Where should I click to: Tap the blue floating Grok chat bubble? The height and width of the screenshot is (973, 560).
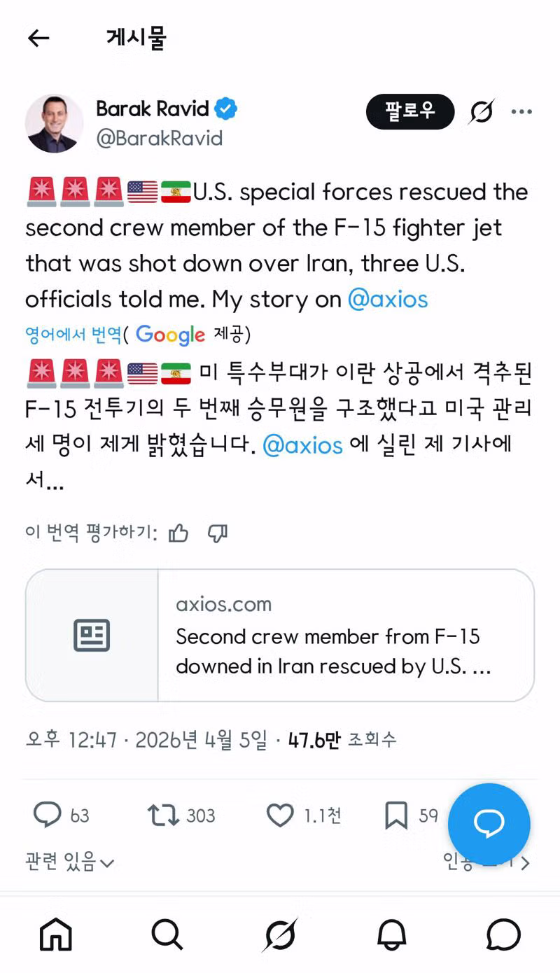pos(489,824)
